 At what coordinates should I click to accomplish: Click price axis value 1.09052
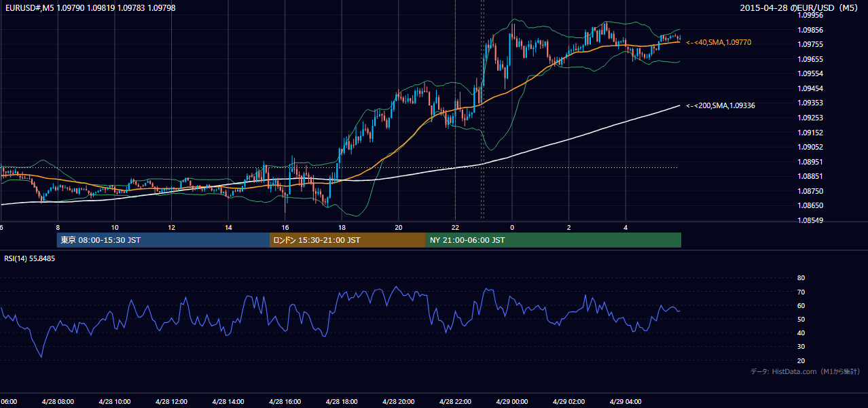coord(810,147)
